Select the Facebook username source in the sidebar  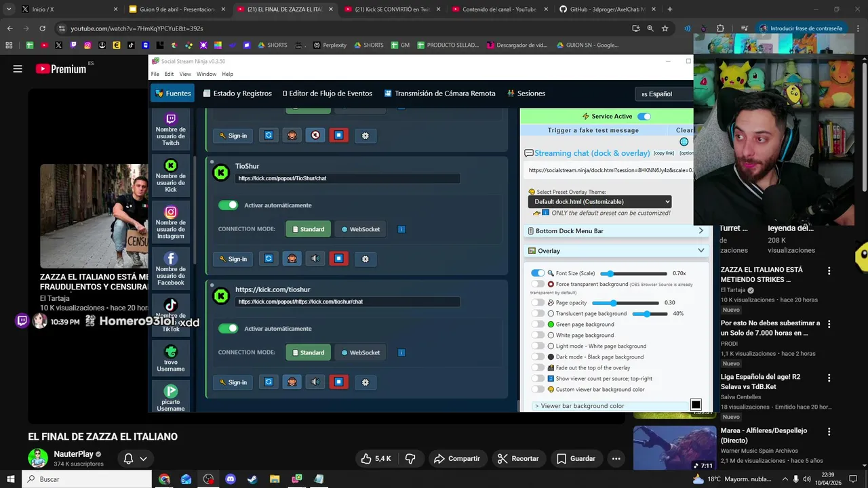pyautogui.click(x=171, y=268)
